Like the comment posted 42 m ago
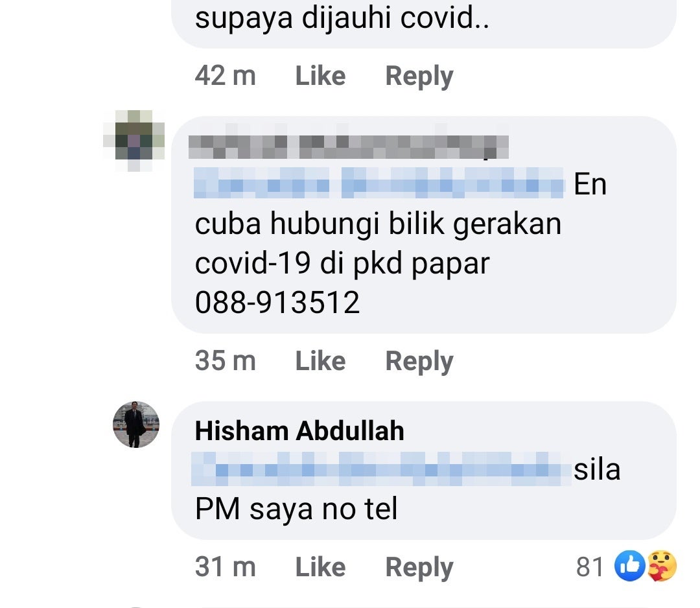This screenshot has height=608, width=700. [321, 76]
